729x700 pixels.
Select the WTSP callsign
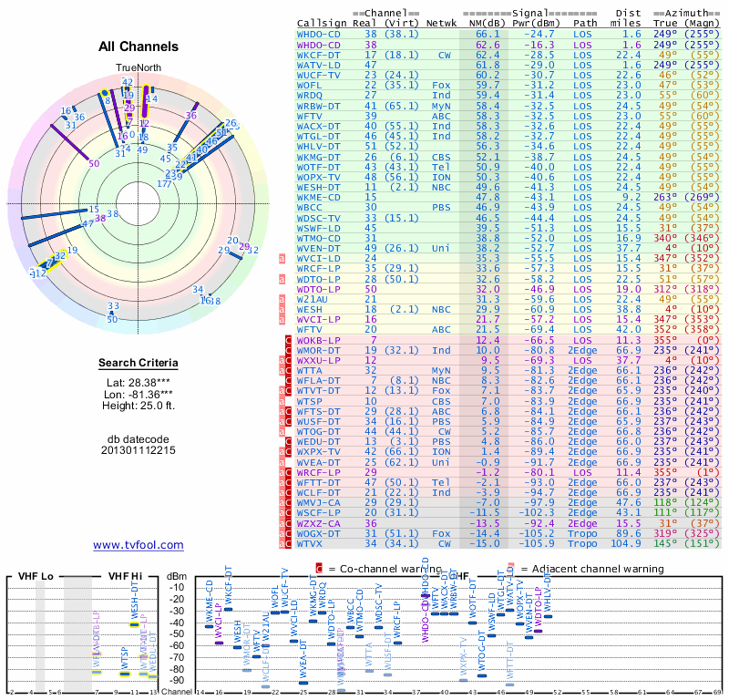pos(309,401)
